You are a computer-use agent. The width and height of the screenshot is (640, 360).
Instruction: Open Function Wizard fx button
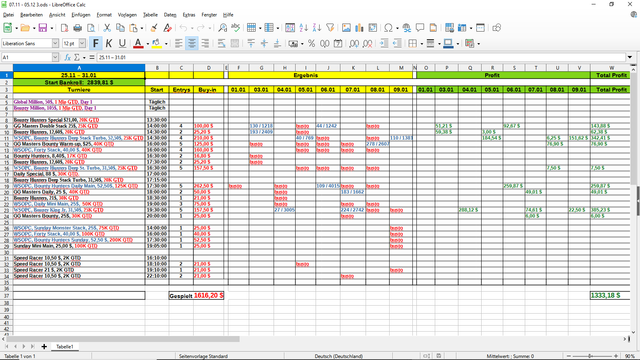68,58
